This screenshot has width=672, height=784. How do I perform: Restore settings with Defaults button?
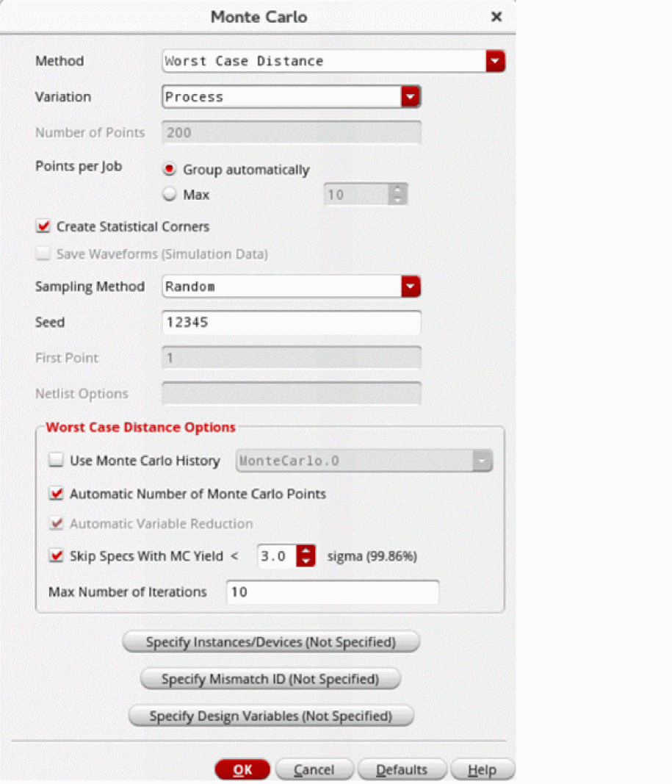[402, 769]
